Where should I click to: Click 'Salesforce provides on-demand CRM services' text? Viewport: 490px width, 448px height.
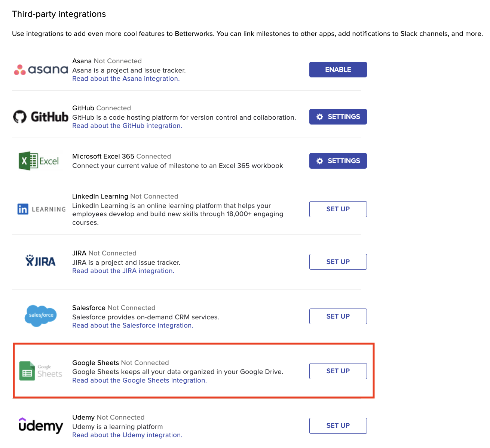pyautogui.click(x=146, y=317)
